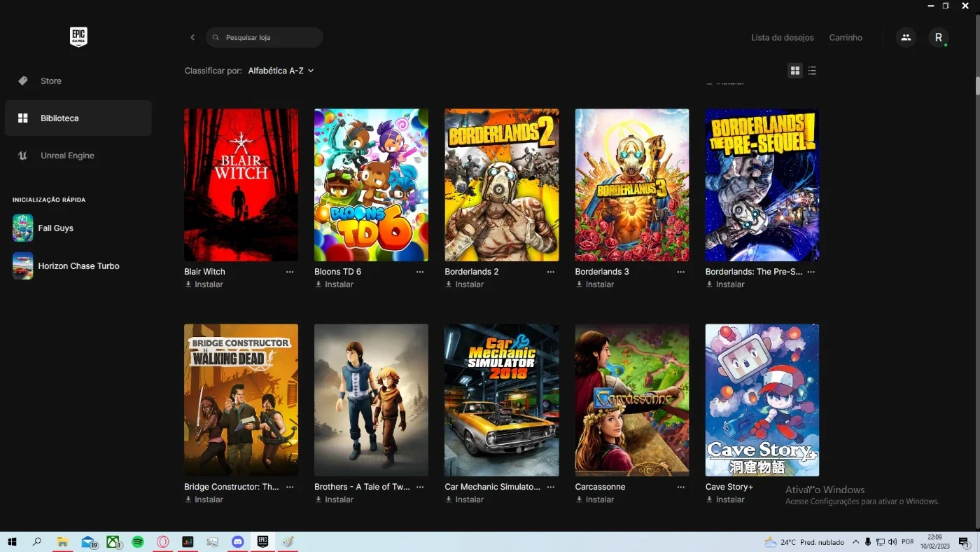Open the Lista de desejos link

pos(782,37)
